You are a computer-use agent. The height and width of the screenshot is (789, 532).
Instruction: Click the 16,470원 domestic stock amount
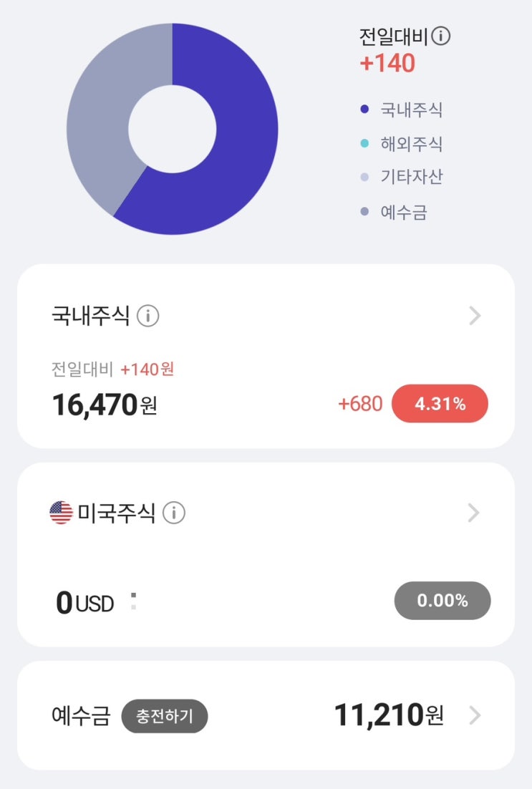pyautogui.click(x=105, y=405)
